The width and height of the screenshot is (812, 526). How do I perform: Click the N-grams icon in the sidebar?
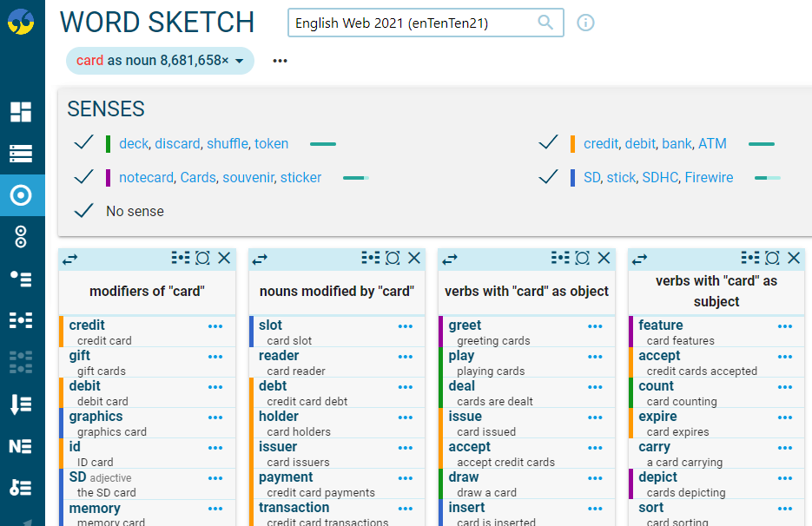tap(21, 447)
